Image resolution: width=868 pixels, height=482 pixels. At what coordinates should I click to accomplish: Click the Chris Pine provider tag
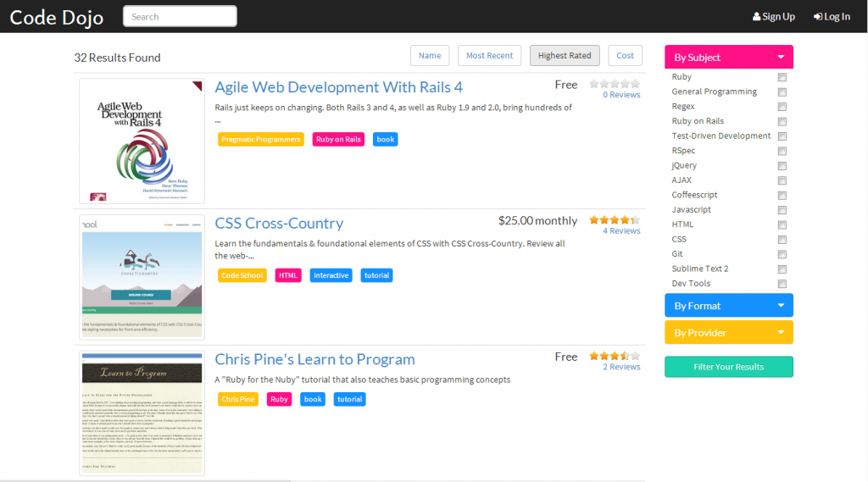pyautogui.click(x=238, y=399)
